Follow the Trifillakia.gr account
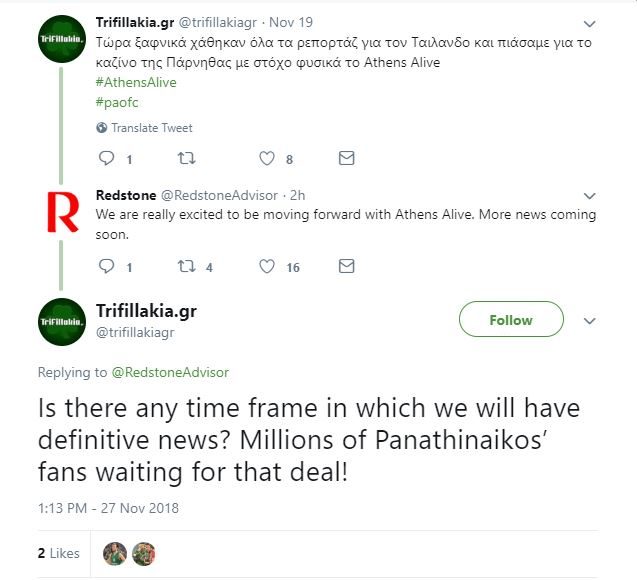Screen dimensions: 637x580 pos(510,320)
